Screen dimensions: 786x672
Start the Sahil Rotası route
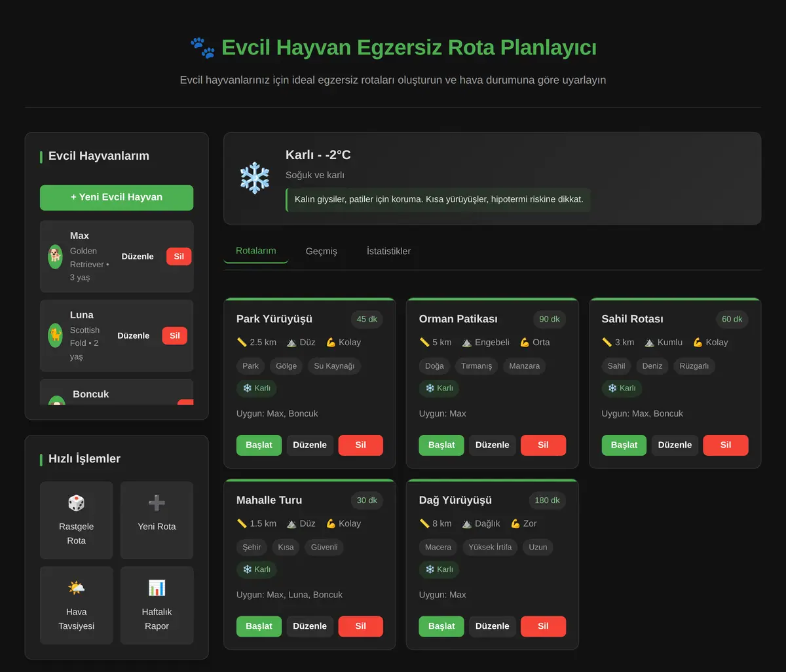tap(624, 445)
